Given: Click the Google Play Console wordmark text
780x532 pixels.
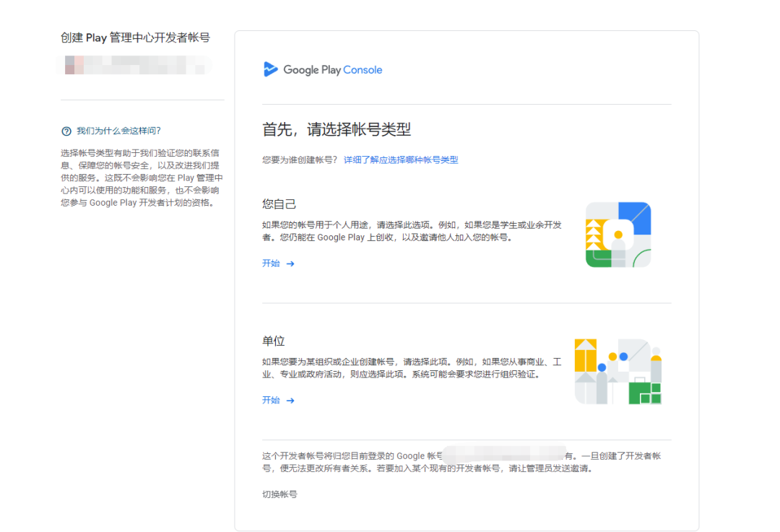Looking at the screenshot, I should click(x=333, y=70).
